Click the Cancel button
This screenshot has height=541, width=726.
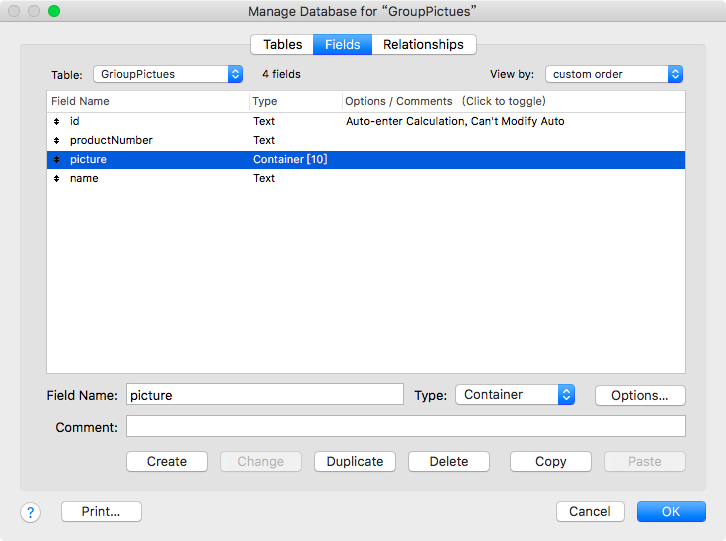click(x=590, y=511)
